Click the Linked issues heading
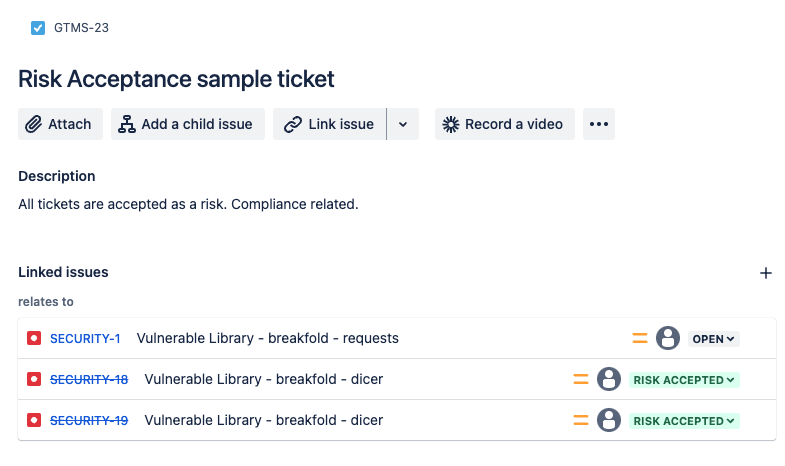This screenshot has height=466, width=785. click(63, 272)
